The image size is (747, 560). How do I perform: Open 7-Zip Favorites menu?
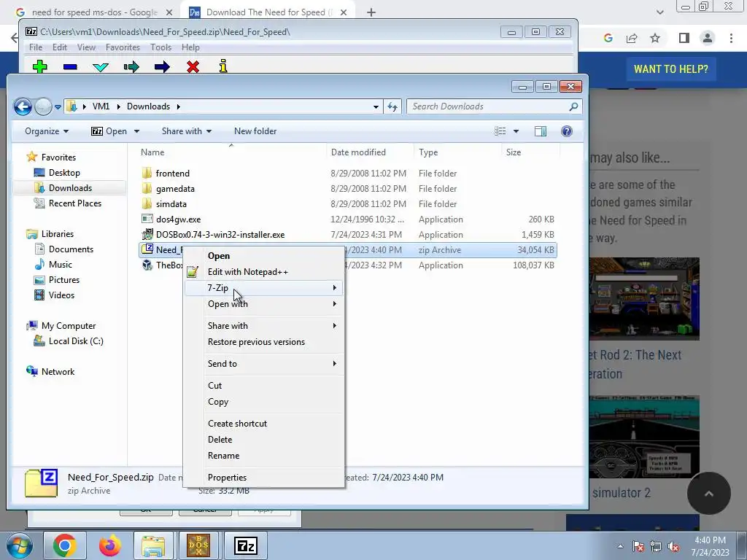(123, 47)
